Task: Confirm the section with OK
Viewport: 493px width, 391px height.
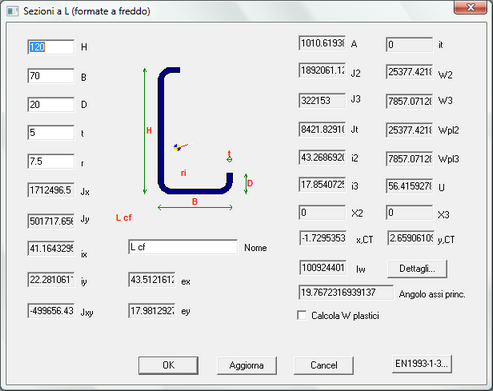Action: pos(168,365)
